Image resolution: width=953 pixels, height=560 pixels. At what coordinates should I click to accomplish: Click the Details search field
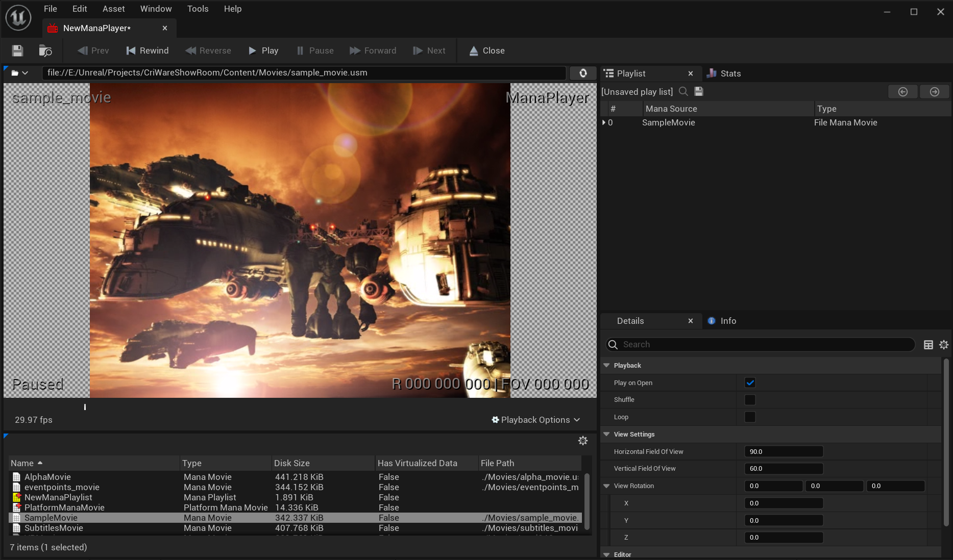[760, 344]
